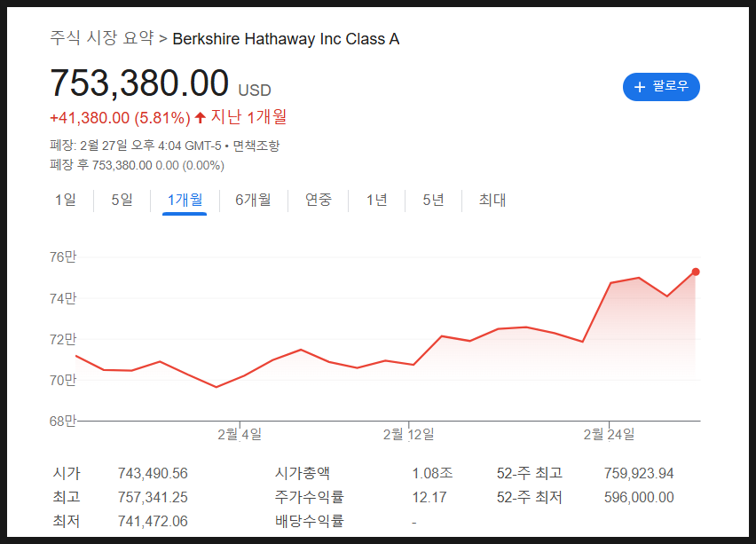Click the 배당수익률 label

coord(310,521)
